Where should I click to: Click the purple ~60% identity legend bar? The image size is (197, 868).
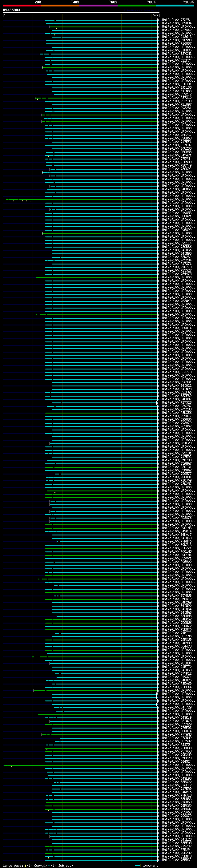pyautogui.click(x=99, y=6)
